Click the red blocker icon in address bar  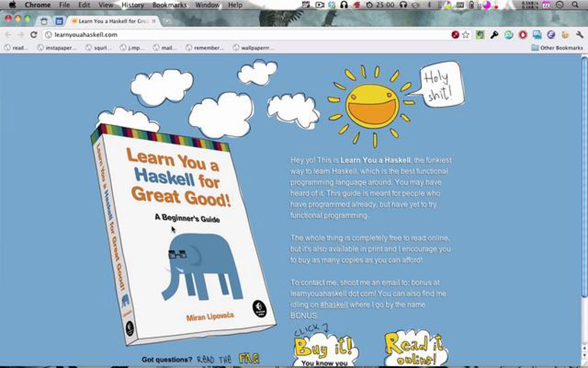pos(455,35)
